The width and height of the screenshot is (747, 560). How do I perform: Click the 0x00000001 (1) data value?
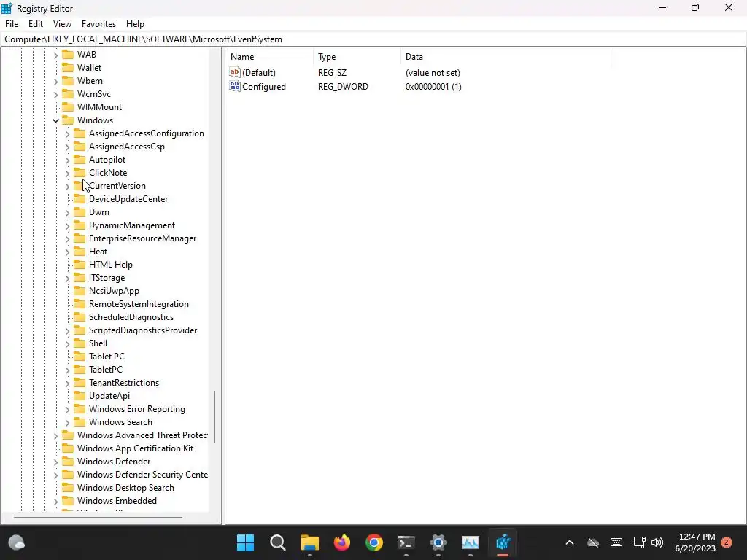[x=433, y=87]
